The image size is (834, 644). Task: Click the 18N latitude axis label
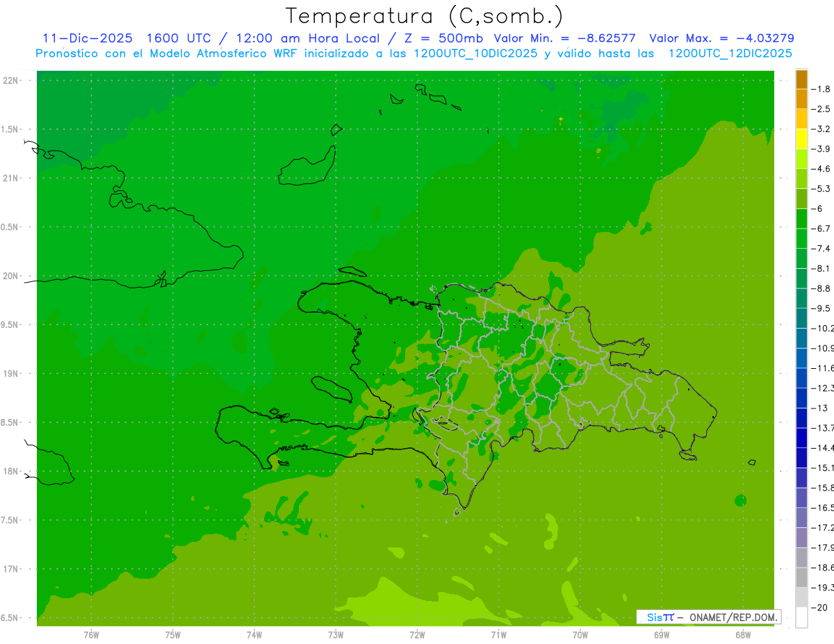tap(10, 471)
